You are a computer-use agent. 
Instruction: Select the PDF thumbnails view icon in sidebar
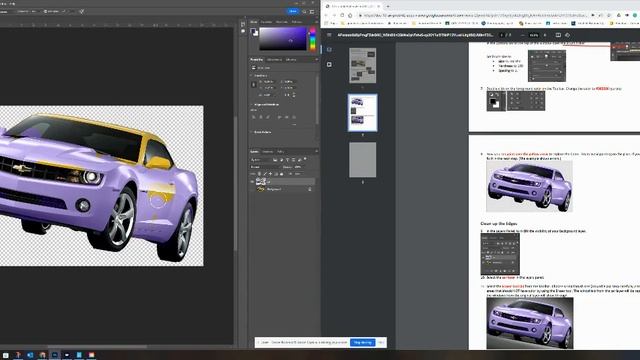click(x=329, y=49)
